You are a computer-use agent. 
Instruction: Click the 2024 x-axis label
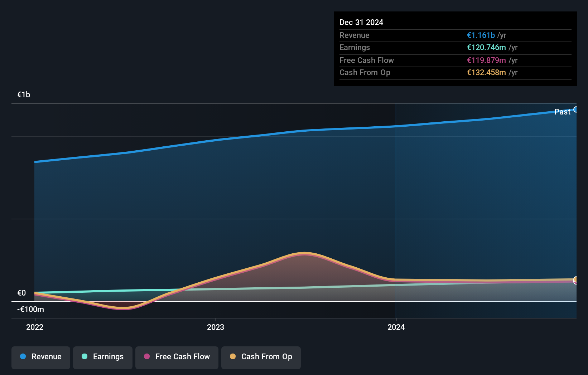(x=396, y=327)
